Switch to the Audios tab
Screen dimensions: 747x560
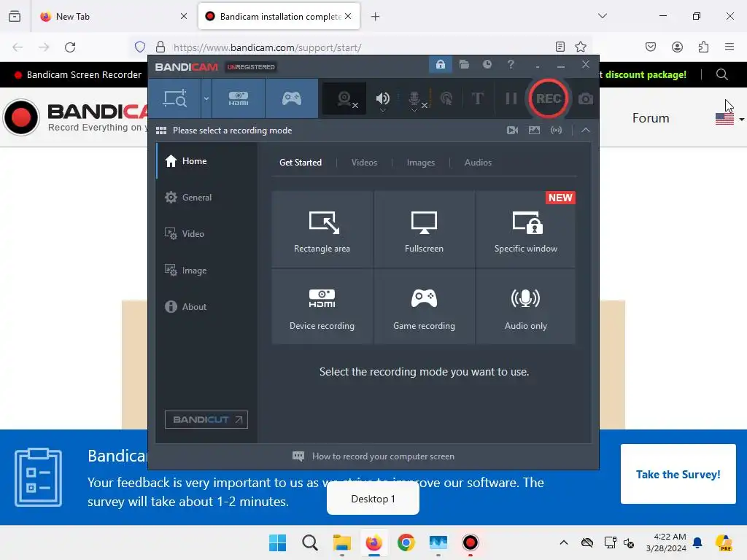click(478, 163)
